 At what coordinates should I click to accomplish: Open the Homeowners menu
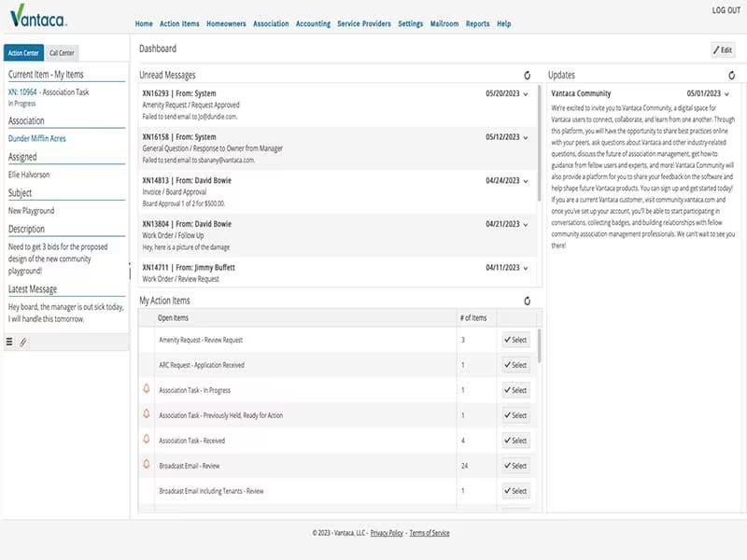(226, 24)
